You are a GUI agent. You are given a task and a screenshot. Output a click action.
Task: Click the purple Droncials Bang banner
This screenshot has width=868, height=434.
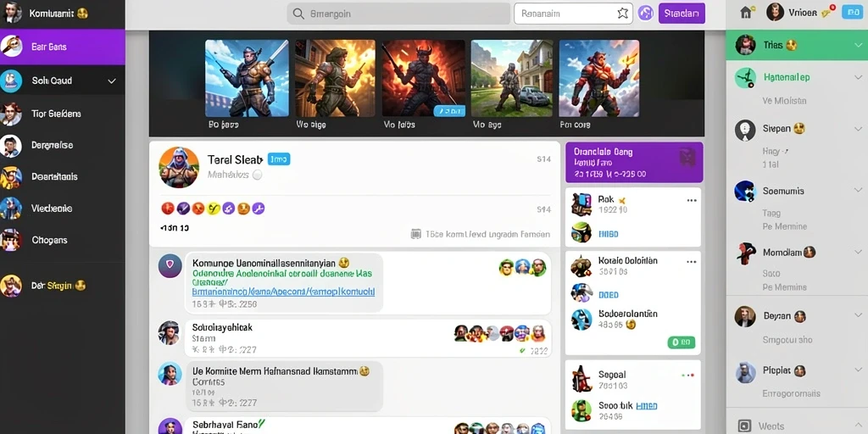[634, 162]
